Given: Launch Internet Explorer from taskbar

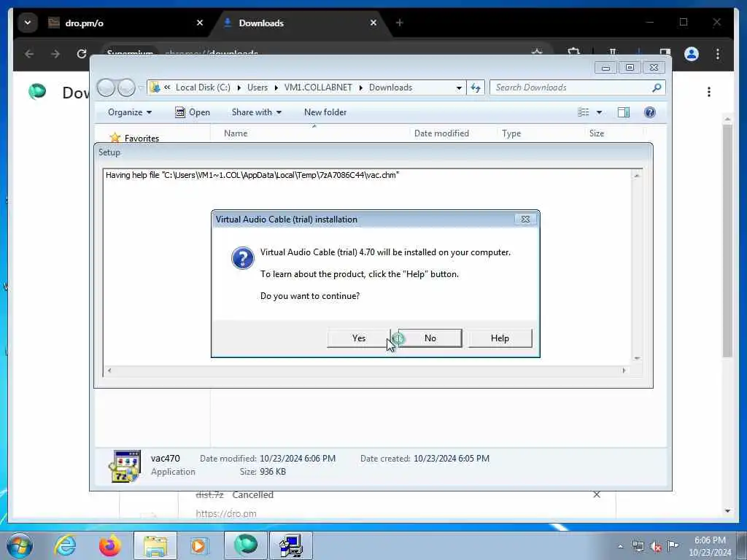Looking at the screenshot, I should pyautogui.click(x=65, y=545).
